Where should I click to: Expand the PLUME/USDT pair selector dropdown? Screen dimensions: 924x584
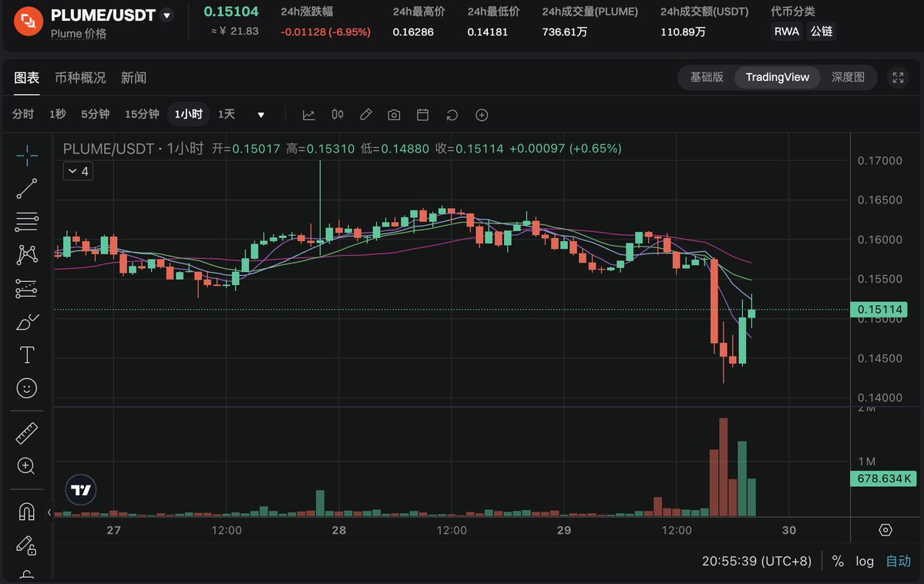(x=167, y=15)
